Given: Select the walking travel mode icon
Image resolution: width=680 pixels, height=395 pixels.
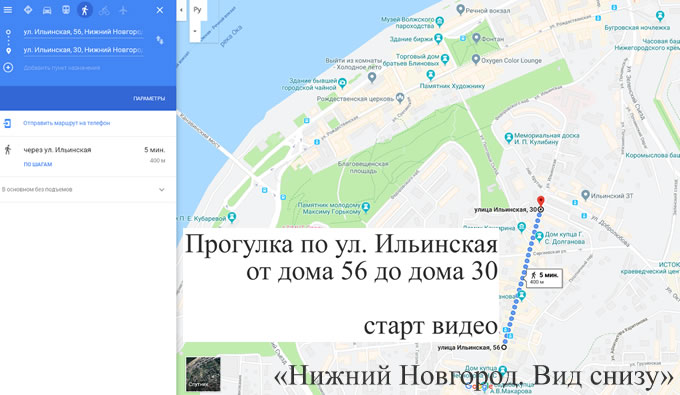Looking at the screenshot, I should click(85, 10).
